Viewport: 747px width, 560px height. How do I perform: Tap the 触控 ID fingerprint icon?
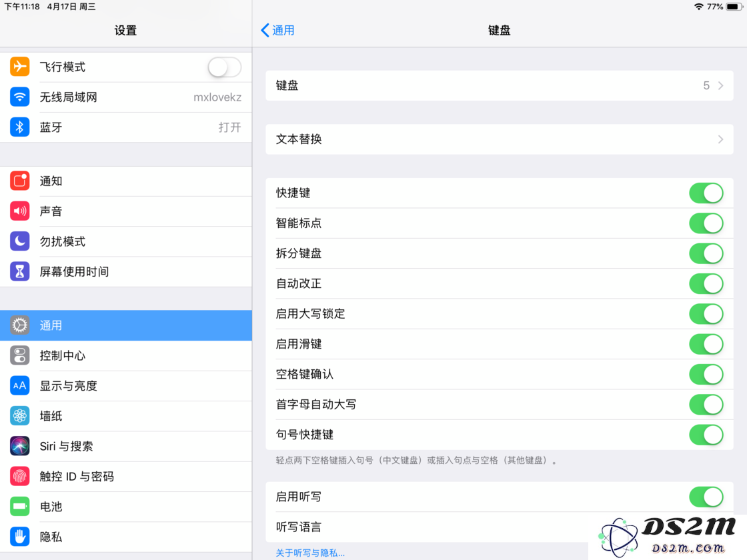point(19,476)
